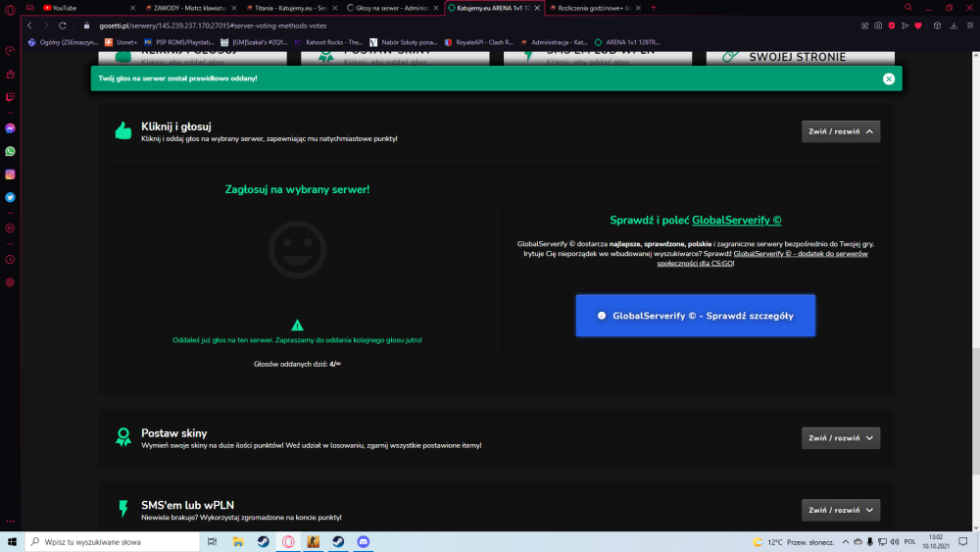Switch to Głosy na serwer tab
This screenshot has width=980, height=552.
pos(392,8)
